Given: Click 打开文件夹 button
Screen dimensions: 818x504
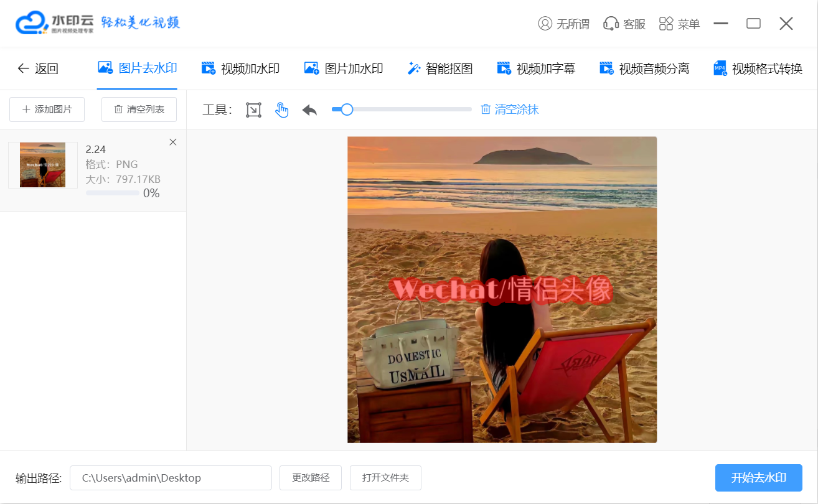Looking at the screenshot, I should pos(385,478).
